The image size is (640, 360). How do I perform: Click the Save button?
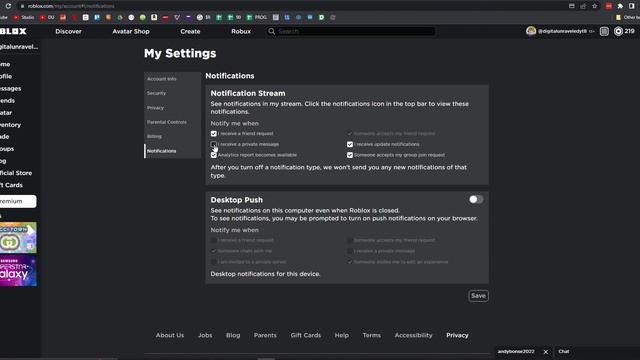pos(478,296)
